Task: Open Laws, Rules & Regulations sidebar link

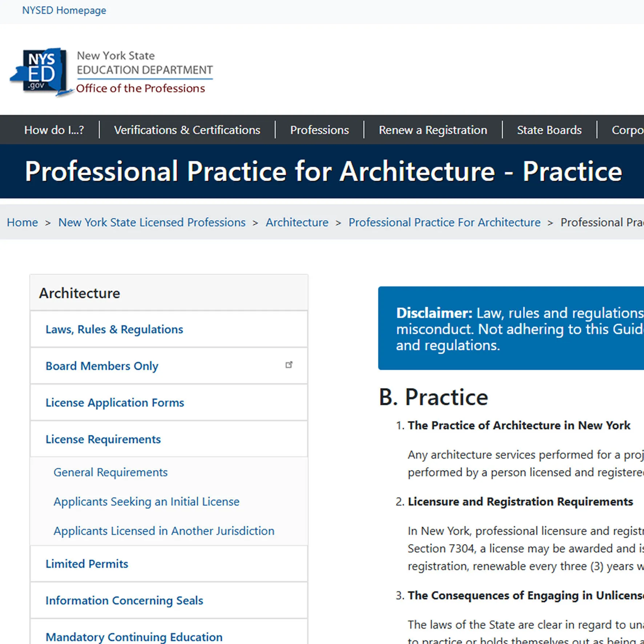Action: point(169,329)
